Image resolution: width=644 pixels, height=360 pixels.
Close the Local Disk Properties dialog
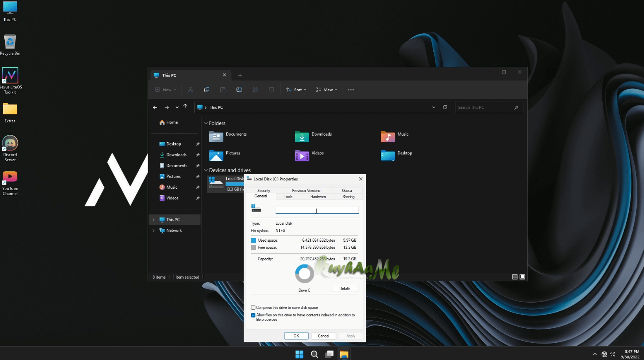pos(361,179)
